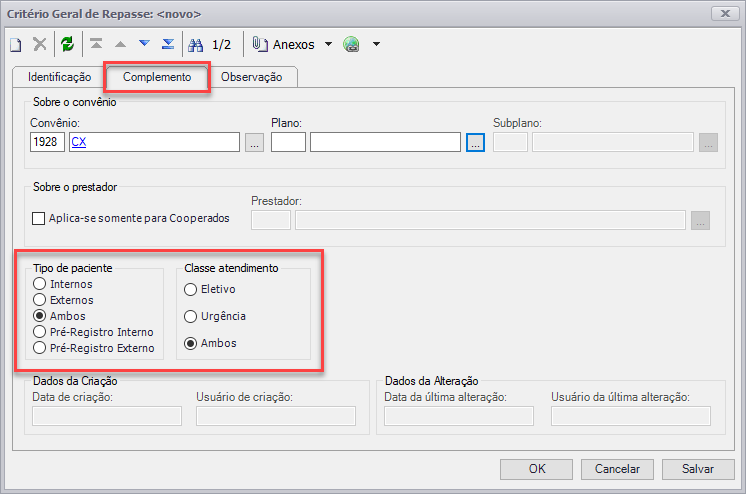Viewport: 746px width, 494px height.
Task: Select Pré-Registro Interno option
Action: coord(39,332)
